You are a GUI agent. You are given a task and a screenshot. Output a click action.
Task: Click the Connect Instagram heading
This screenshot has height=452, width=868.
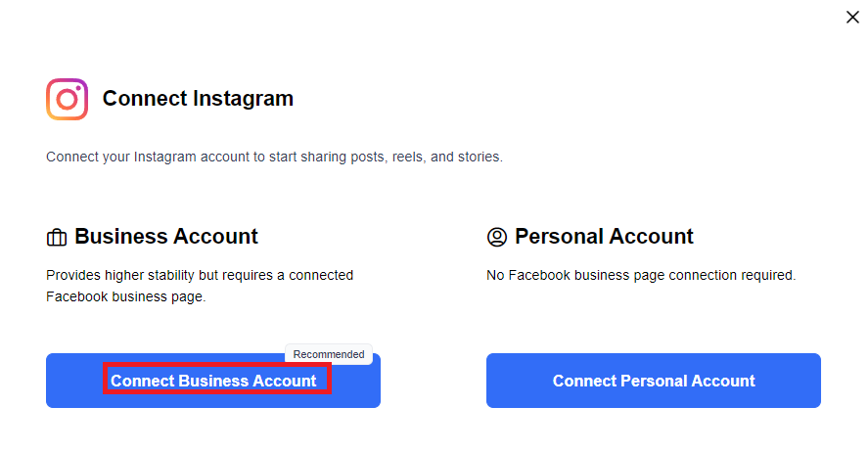click(198, 99)
